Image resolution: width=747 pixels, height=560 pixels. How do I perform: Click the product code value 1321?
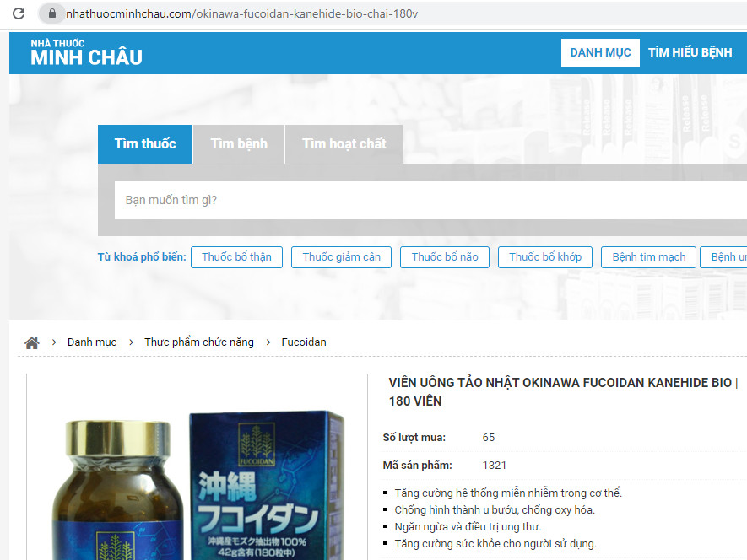495,466
